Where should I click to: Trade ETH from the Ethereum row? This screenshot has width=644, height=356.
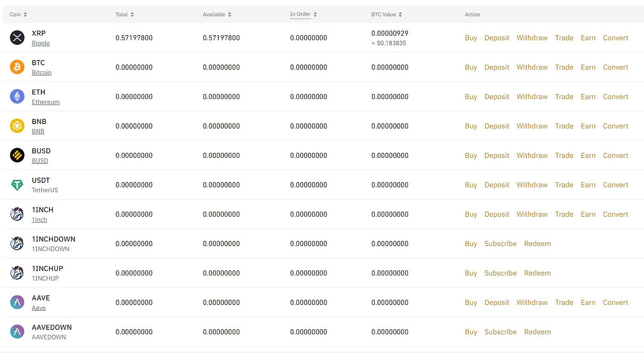pos(565,97)
